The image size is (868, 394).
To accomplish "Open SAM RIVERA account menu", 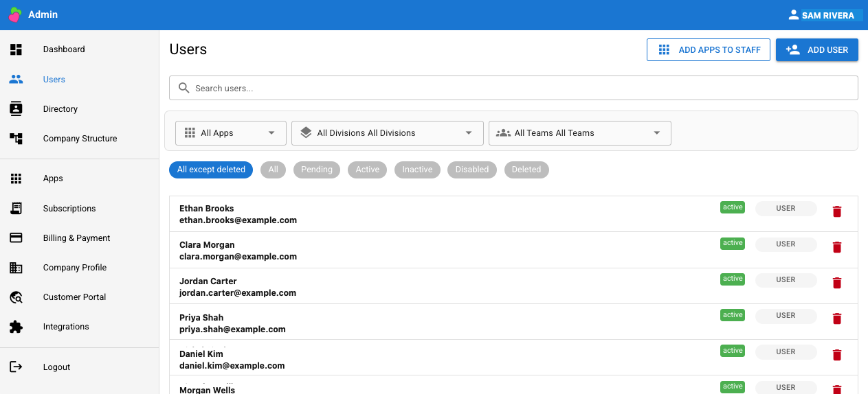I will tap(825, 15).
